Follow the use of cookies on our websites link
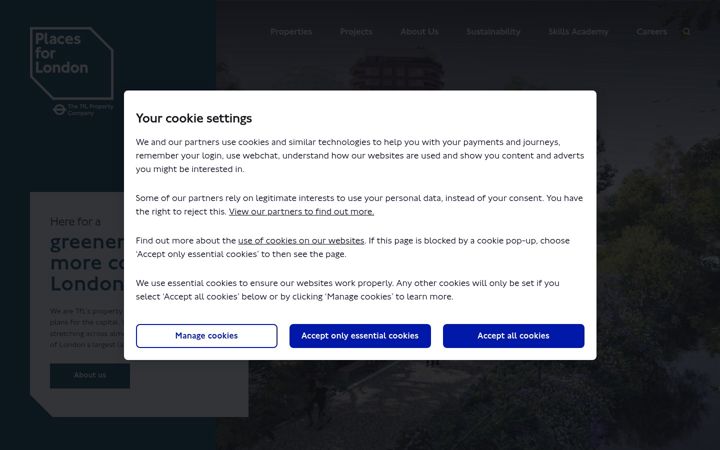The width and height of the screenshot is (720, 450). click(x=301, y=241)
